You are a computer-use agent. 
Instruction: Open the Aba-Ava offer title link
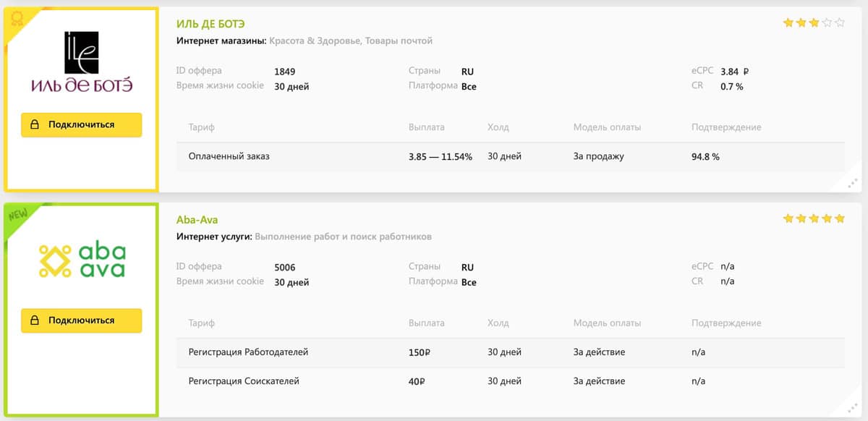[197, 219]
